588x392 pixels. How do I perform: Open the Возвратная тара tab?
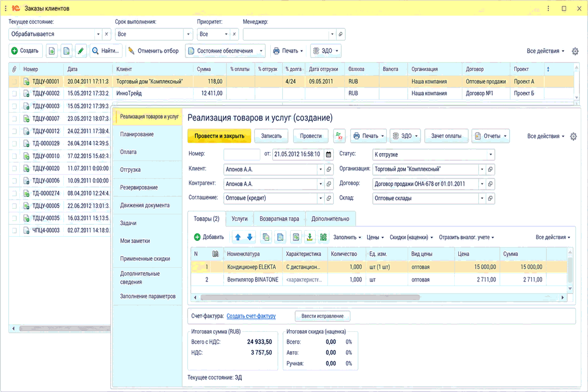(x=279, y=219)
